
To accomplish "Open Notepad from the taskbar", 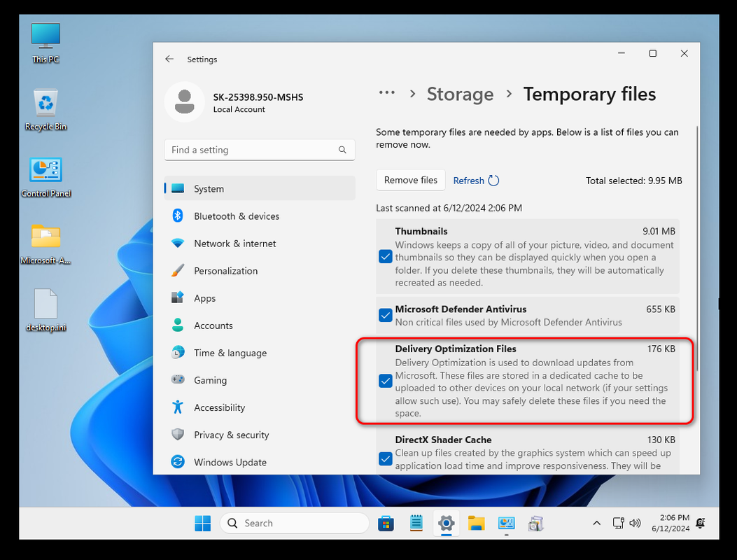I will [x=416, y=524].
